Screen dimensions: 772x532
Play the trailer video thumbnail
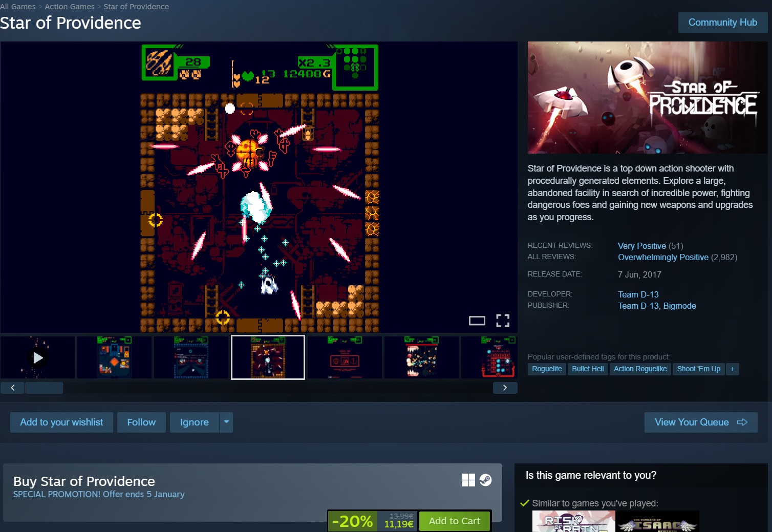click(x=38, y=357)
